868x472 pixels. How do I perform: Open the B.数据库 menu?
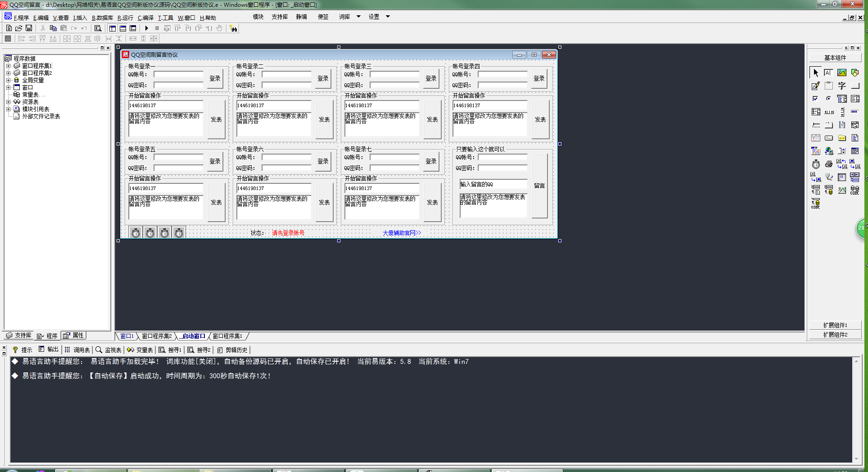(102, 18)
